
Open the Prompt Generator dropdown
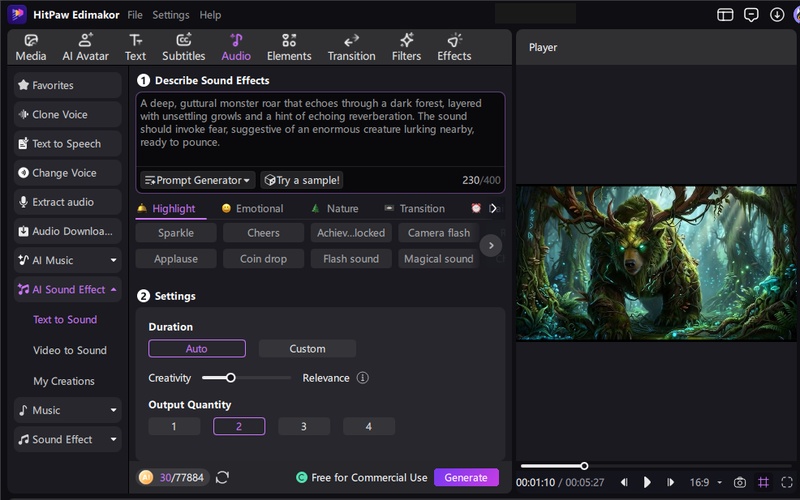(x=197, y=180)
